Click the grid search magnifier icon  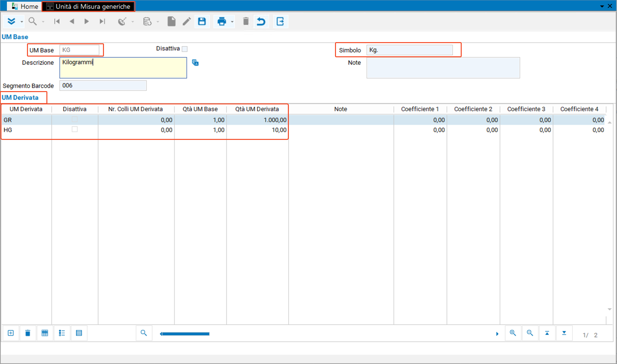[144, 333]
